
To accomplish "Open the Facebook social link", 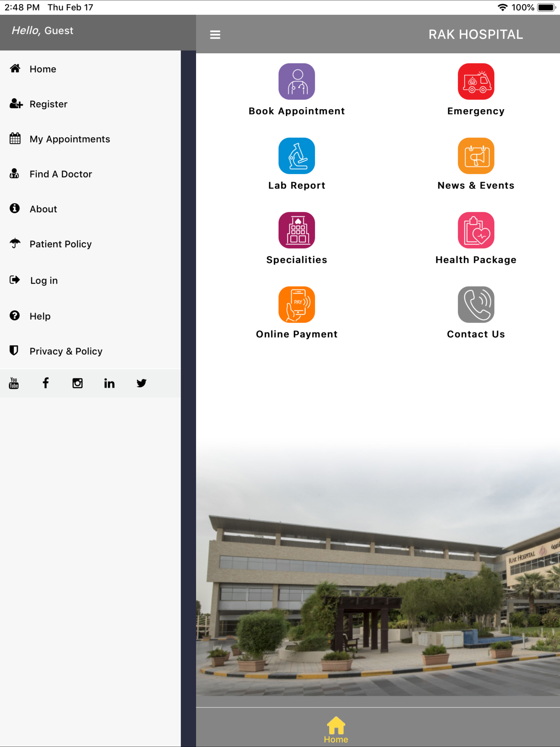I will coord(46,383).
